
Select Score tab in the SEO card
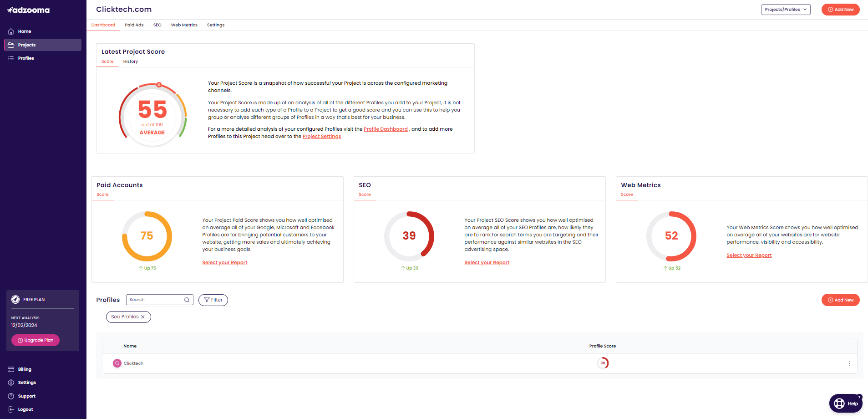point(365,194)
